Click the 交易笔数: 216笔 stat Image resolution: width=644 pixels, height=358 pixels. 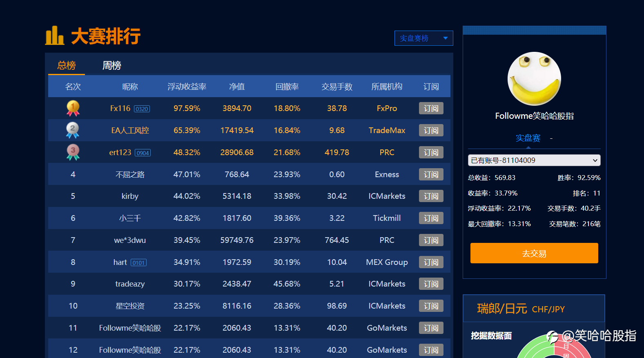[x=575, y=224]
